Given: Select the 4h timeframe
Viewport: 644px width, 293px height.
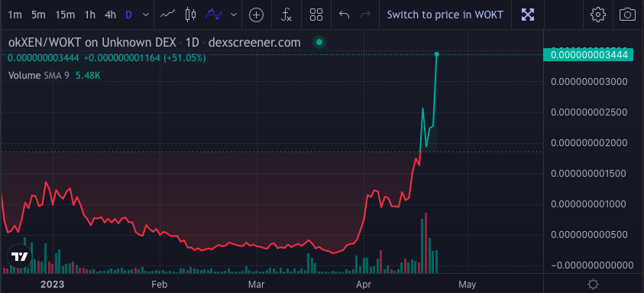Looking at the screenshot, I should 110,15.
